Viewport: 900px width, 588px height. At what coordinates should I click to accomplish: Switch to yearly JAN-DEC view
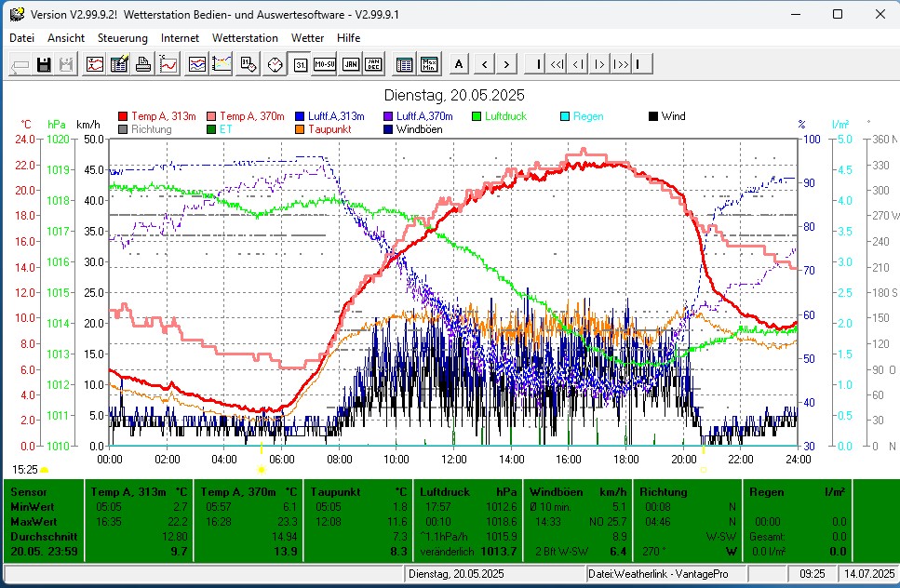[x=373, y=64]
